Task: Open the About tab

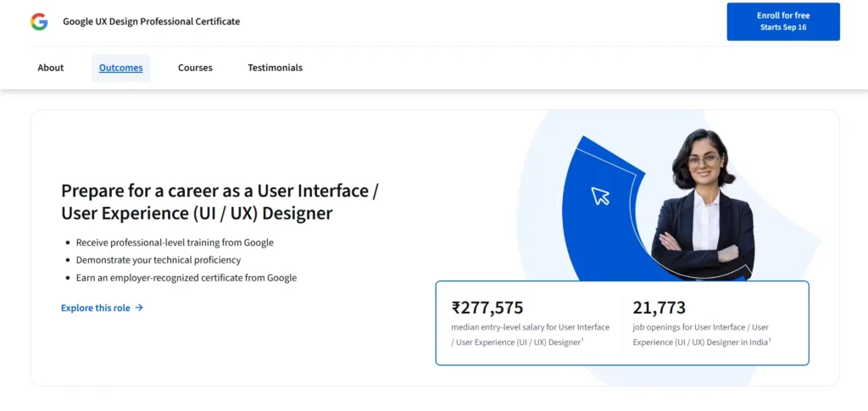Action: pyautogui.click(x=51, y=68)
